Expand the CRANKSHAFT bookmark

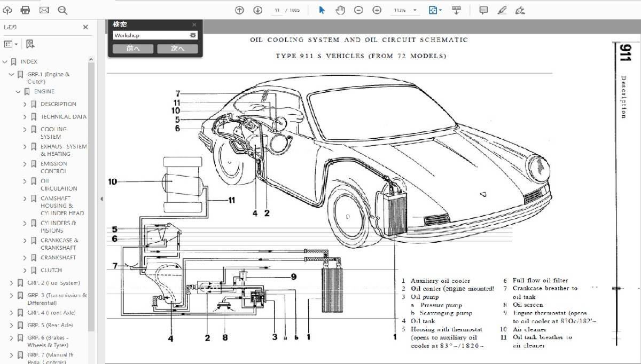point(25,257)
